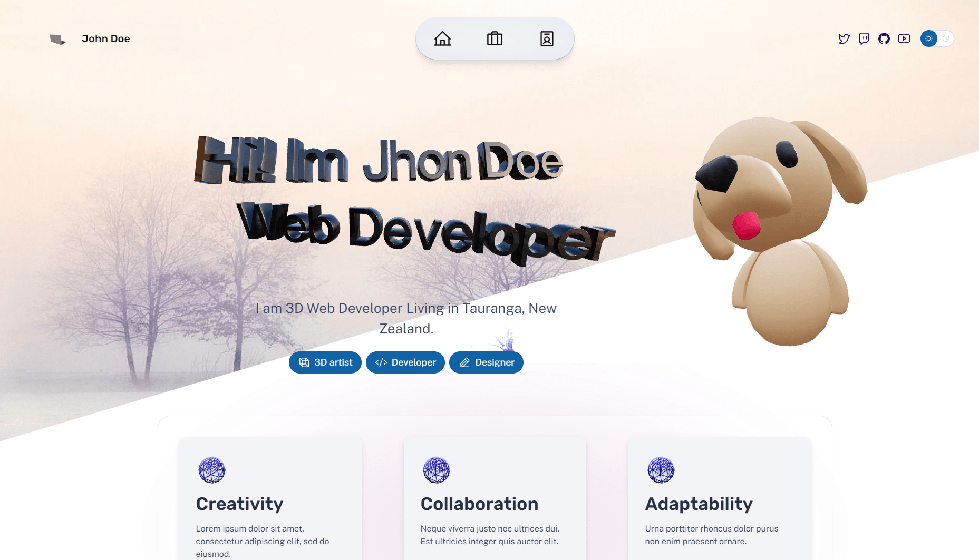This screenshot has height=560, width=979.
Task: Click the wireframe sphere icon above Creativity
Action: click(212, 470)
